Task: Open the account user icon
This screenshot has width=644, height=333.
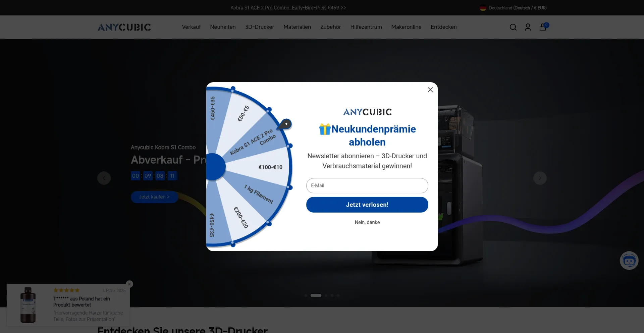Action: 528,27
